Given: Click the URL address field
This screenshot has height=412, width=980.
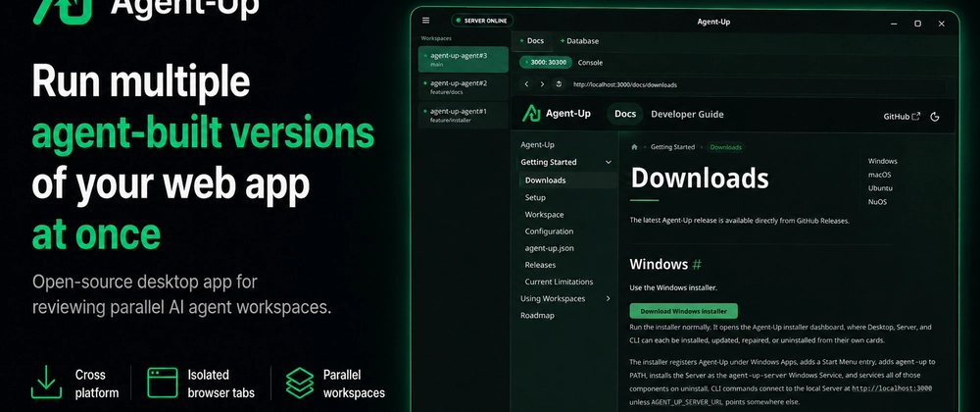Looking at the screenshot, I should pyautogui.click(x=757, y=84).
